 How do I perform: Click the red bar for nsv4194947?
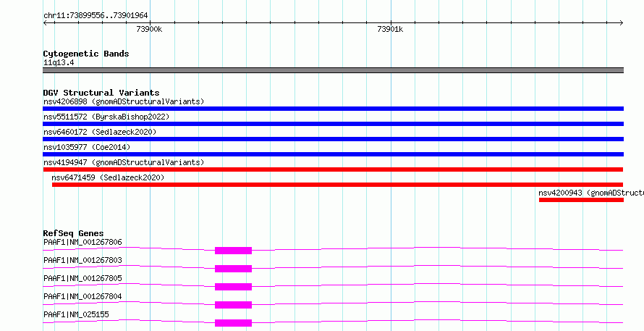pyautogui.click(x=333, y=169)
